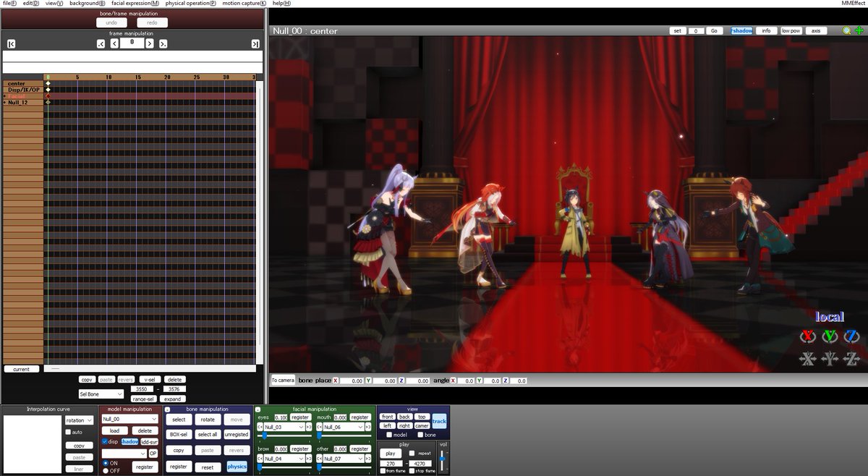Collapse the bone manipulation panel
This screenshot has height=476, width=868.
[168, 409]
